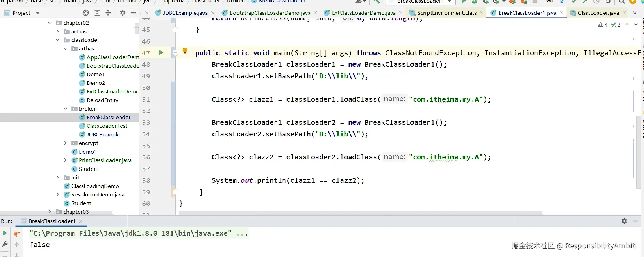The image size is (644, 257).
Task: Collapse the chapter02 folder
Action: 50,23
